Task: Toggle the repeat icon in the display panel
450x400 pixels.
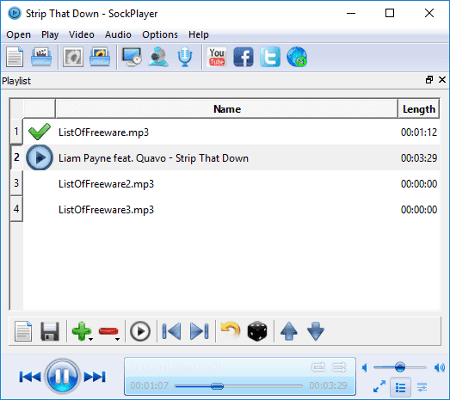Action: (x=318, y=367)
